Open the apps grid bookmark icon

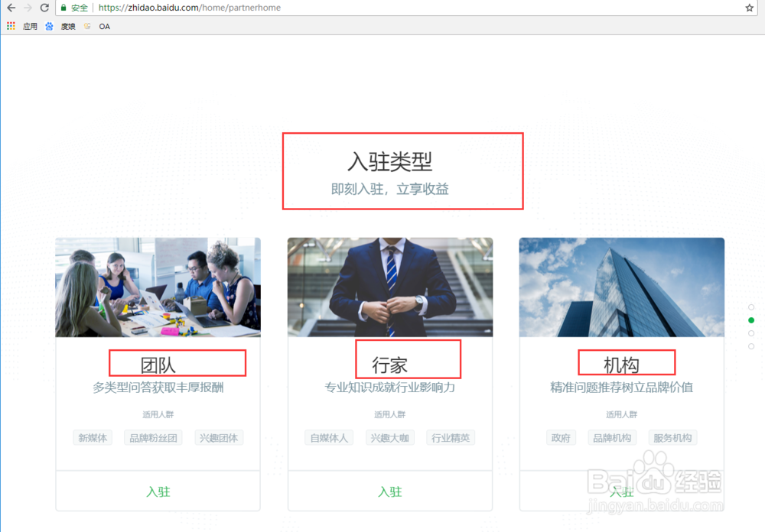(11, 26)
